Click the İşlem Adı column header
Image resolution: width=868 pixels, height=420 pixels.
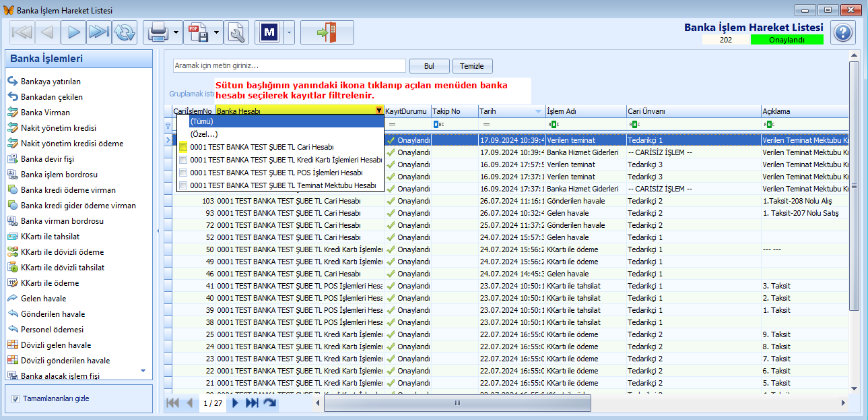586,111
